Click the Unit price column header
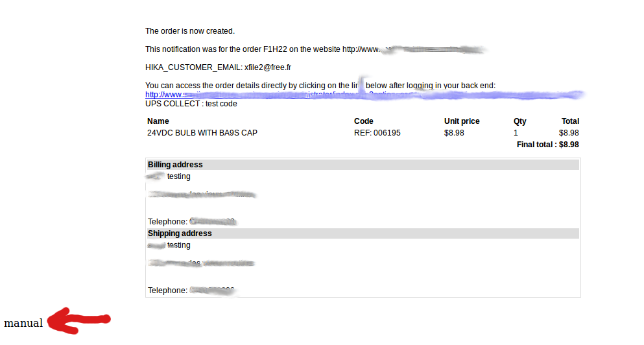Screen dimensions: 644x345 (462, 121)
